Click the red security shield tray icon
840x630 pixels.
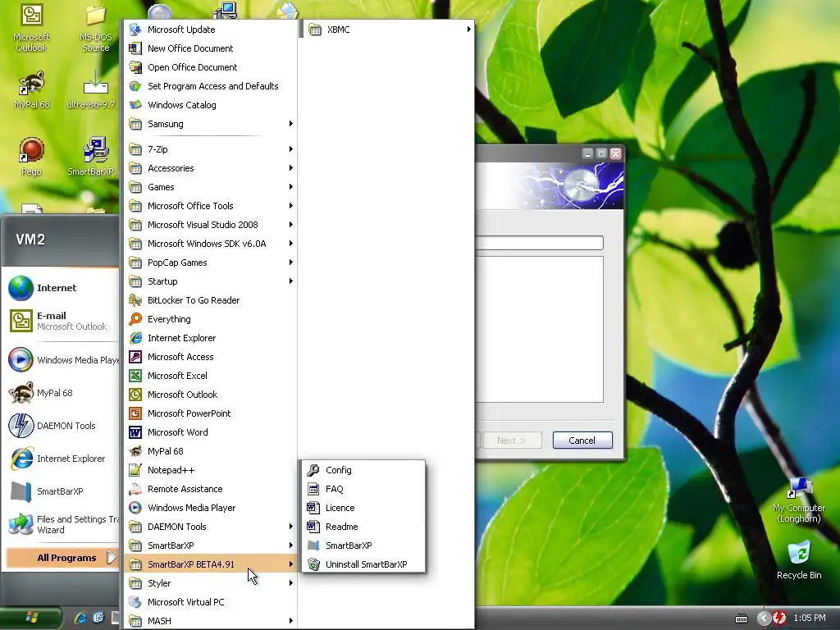[779, 619]
